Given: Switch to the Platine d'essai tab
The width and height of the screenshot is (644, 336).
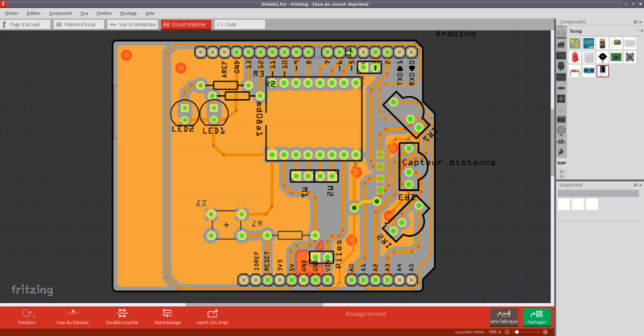Looking at the screenshot, I should (x=79, y=25).
